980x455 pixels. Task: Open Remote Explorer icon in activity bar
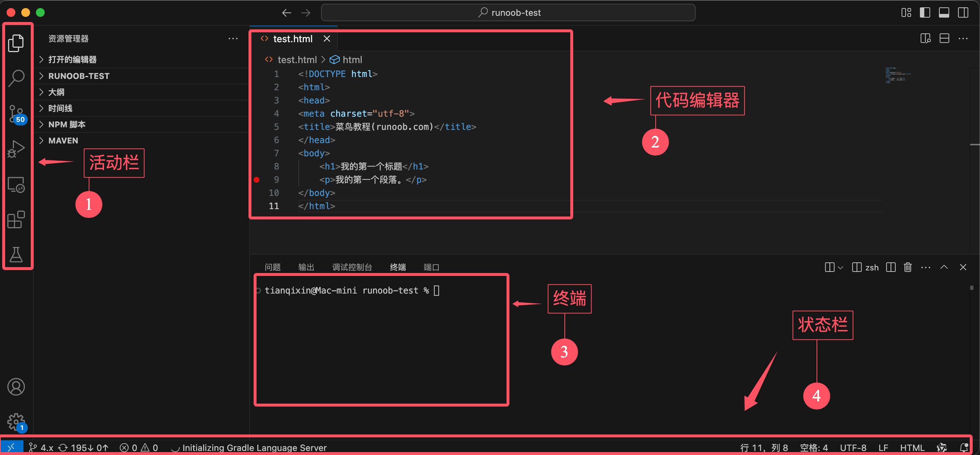16,185
